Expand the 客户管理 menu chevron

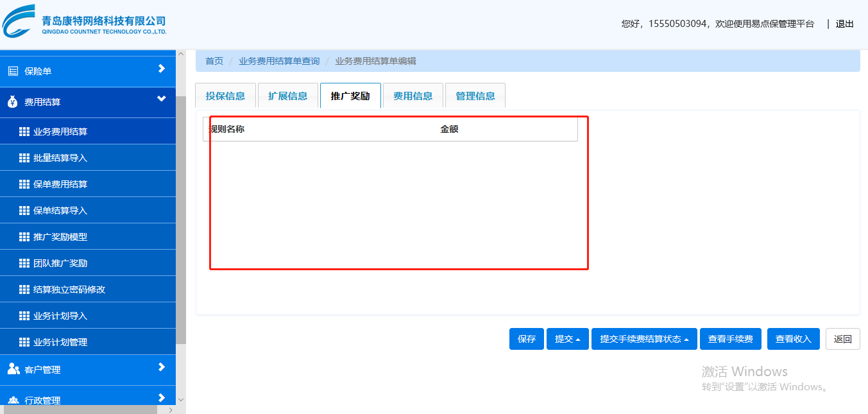(162, 367)
